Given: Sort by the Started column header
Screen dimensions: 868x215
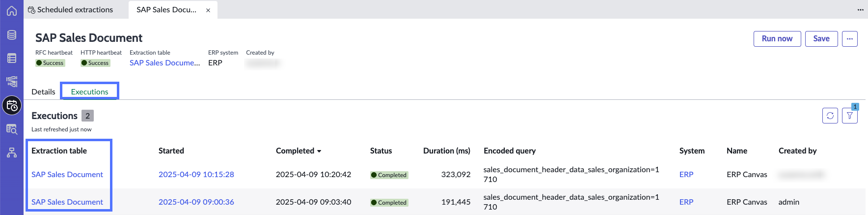Looking at the screenshot, I should pyautogui.click(x=171, y=151).
